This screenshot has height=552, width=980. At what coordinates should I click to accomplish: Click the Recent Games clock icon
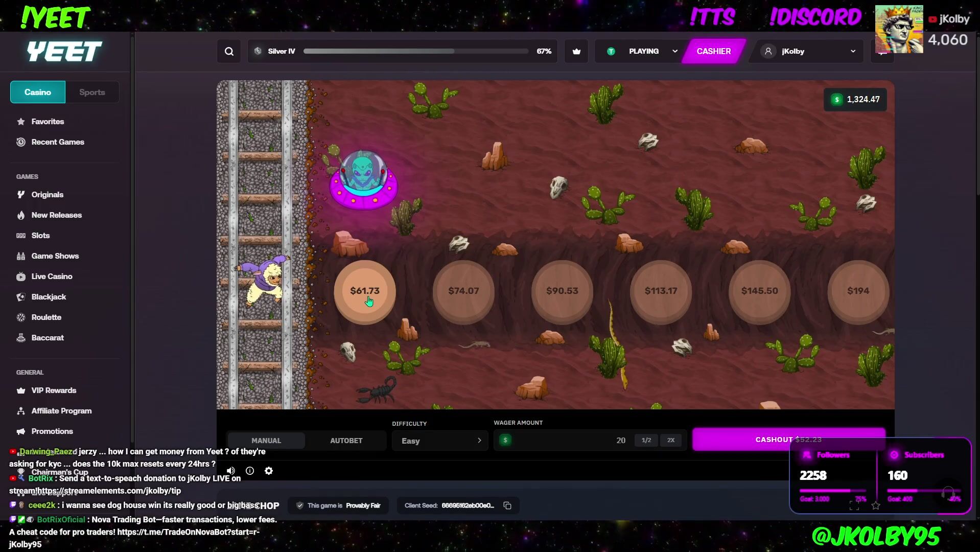21,142
